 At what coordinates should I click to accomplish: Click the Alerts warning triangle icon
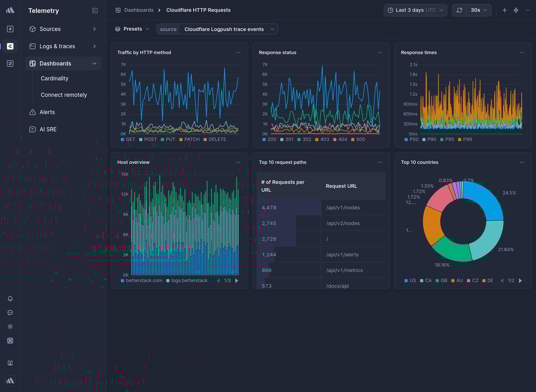[x=32, y=112]
